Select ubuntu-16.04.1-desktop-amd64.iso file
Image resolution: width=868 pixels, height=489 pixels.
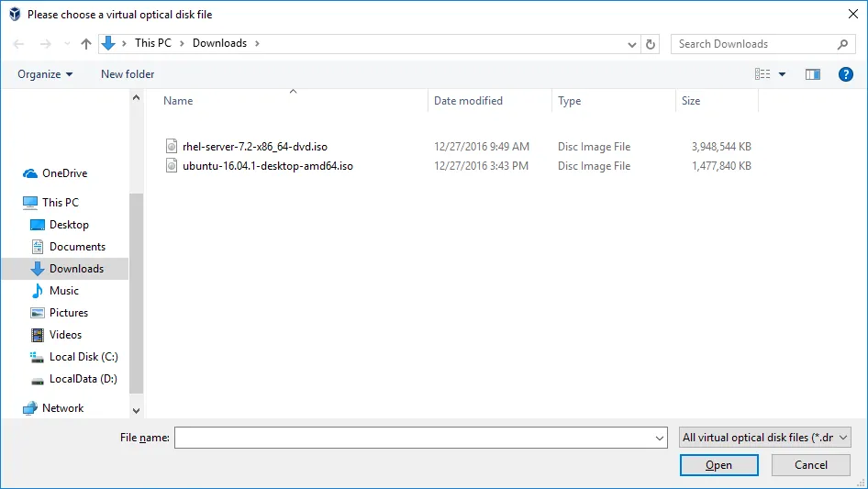(268, 166)
